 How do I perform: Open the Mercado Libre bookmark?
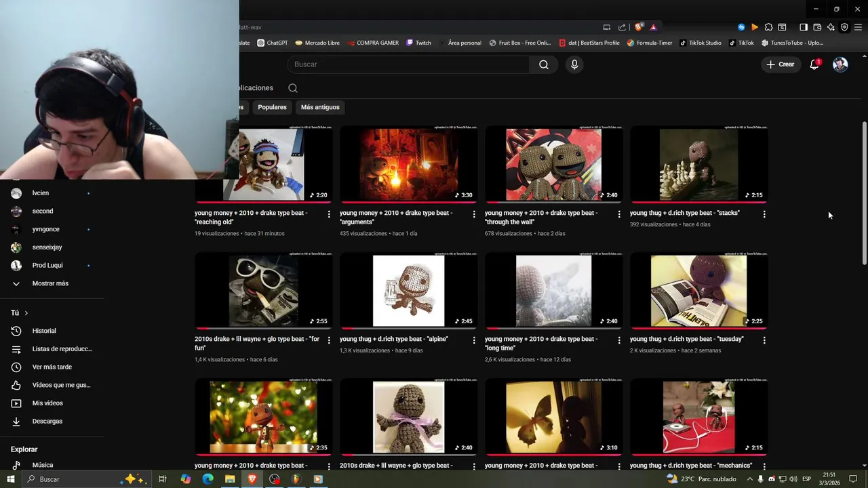(x=317, y=43)
